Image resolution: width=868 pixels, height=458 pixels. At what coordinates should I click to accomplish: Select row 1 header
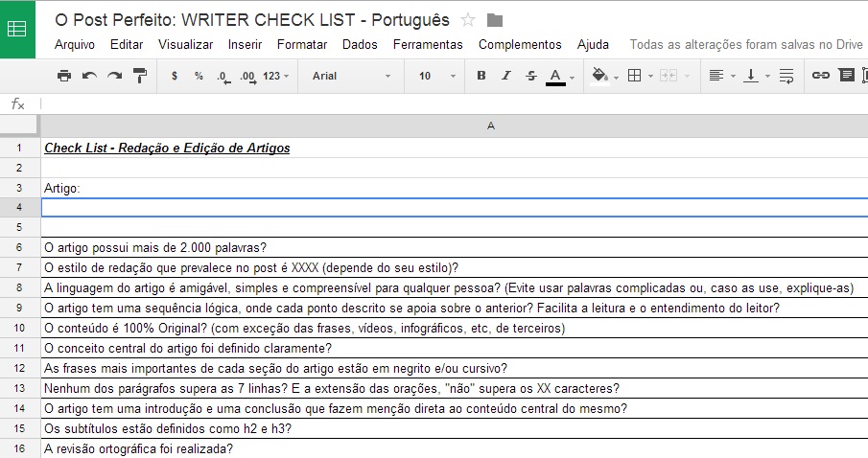[x=20, y=149]
